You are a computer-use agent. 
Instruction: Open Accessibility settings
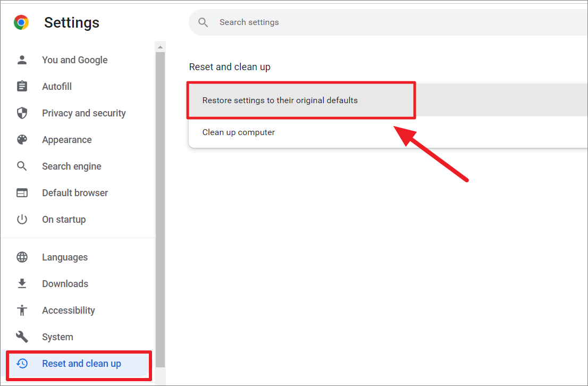coord(69,310)
